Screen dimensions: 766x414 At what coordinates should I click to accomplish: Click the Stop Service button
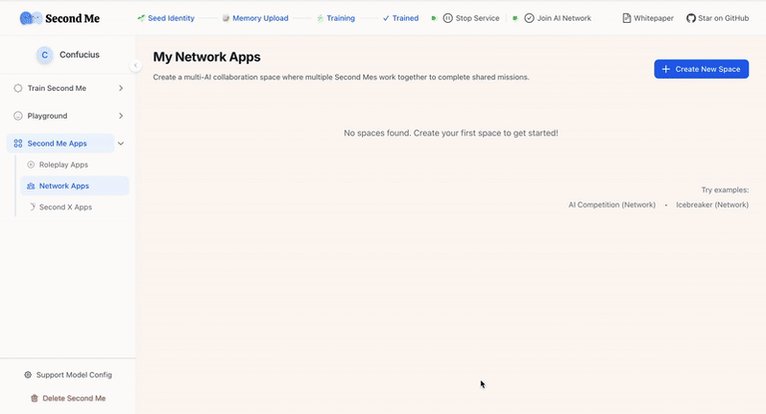471,18
